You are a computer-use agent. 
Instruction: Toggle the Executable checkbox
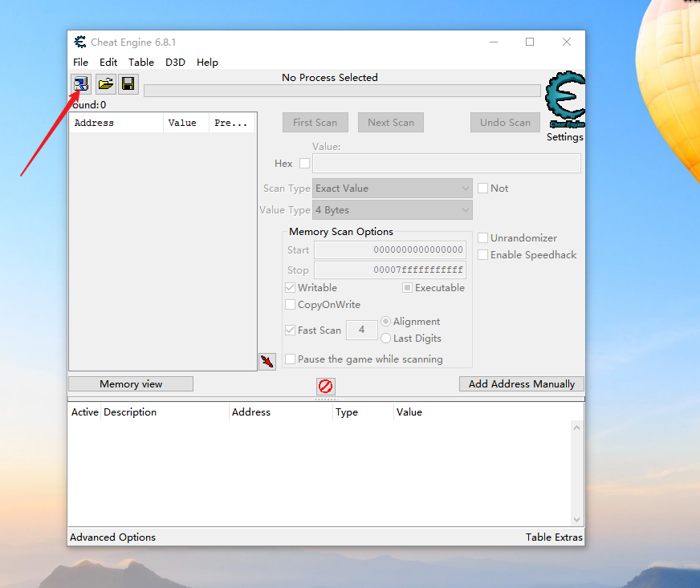(407, 288)
